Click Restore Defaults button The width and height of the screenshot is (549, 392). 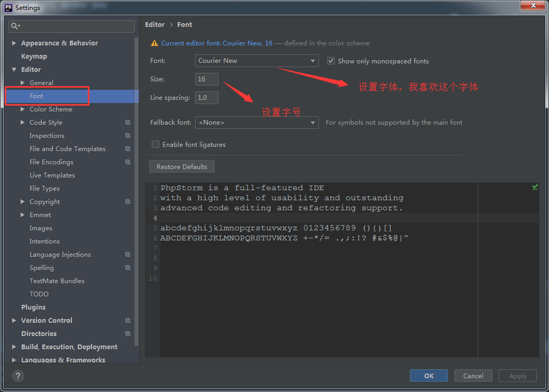182,167
